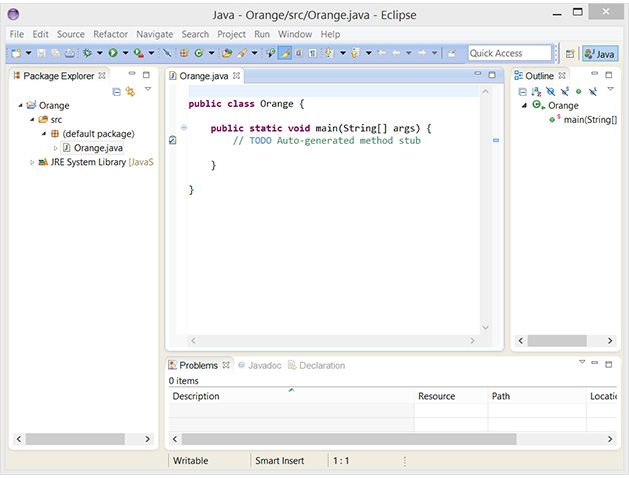
Task: Click the Previous Annotation icon
Action: [x=355, y=53]
